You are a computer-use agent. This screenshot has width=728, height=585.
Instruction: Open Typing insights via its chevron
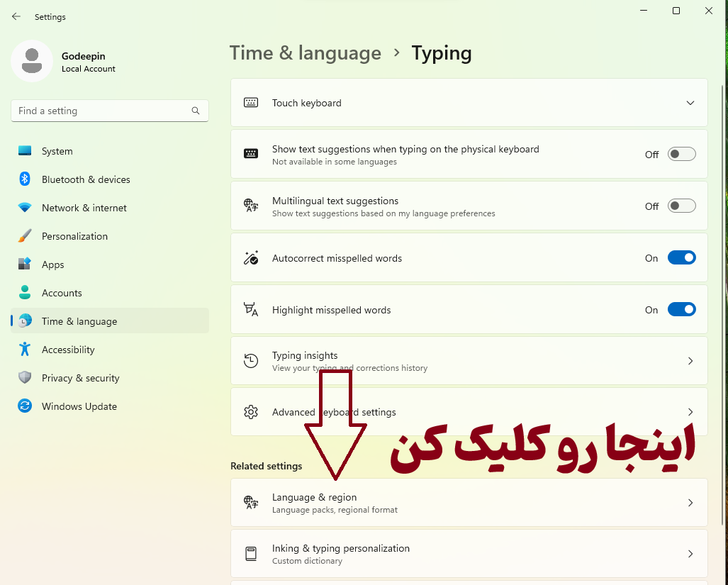point(690,361)
